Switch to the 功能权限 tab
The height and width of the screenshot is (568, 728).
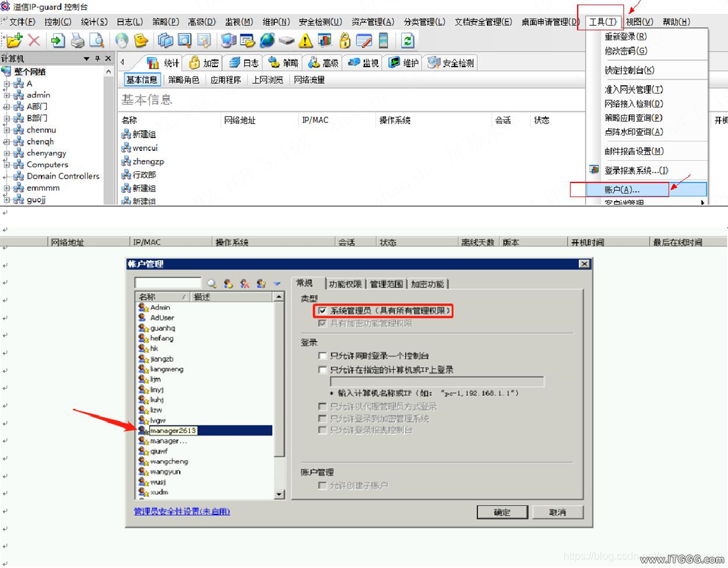click(345, 284)
